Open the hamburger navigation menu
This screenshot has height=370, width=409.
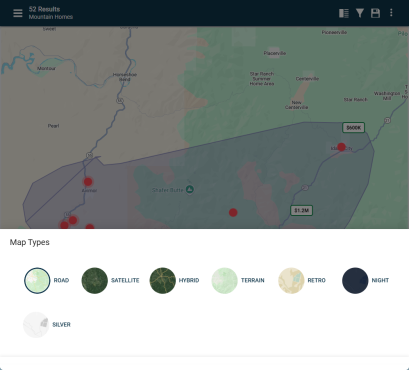pyautogui.click(x=18, y=13)
